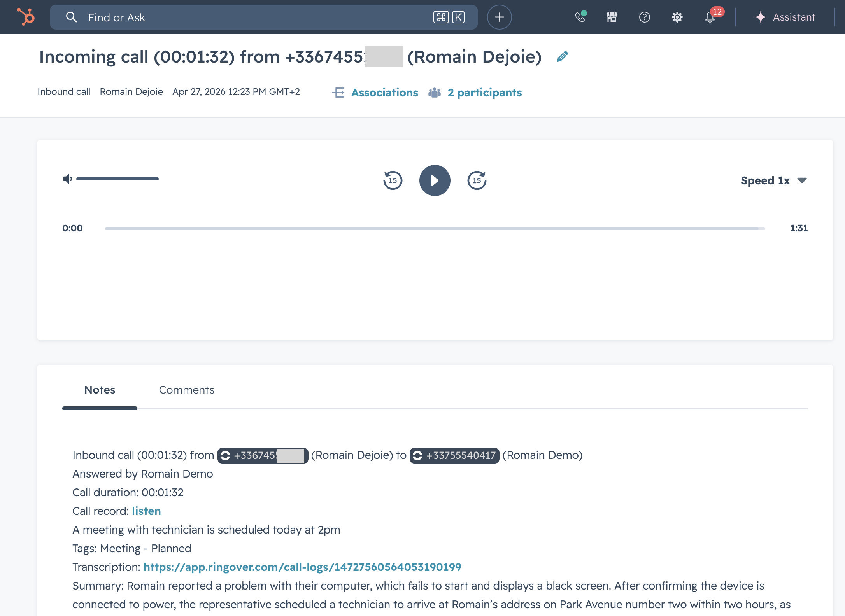Click the pencil icon to edit title

click(x=562, y=57)
